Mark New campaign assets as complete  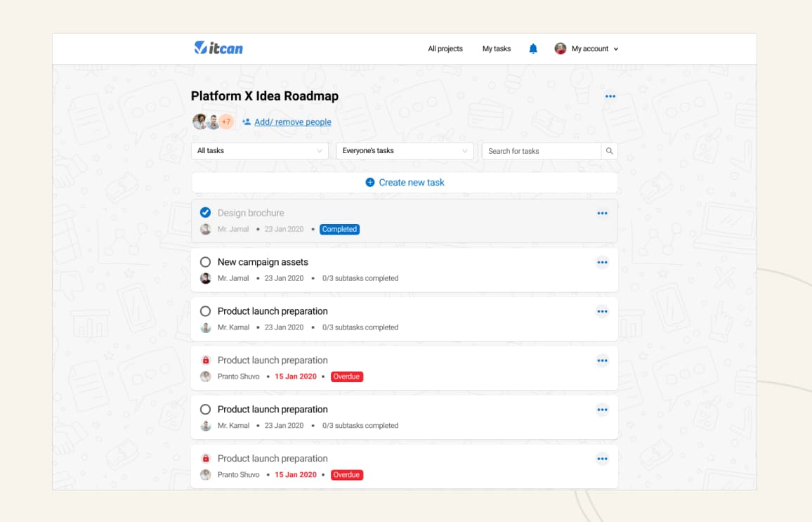tap(205, 261)
